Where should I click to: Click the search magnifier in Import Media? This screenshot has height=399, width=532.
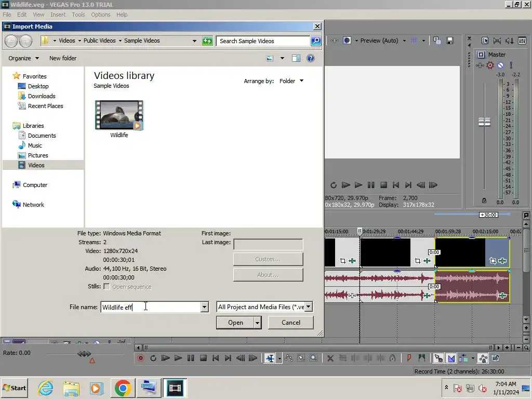[x=316, y=41]
